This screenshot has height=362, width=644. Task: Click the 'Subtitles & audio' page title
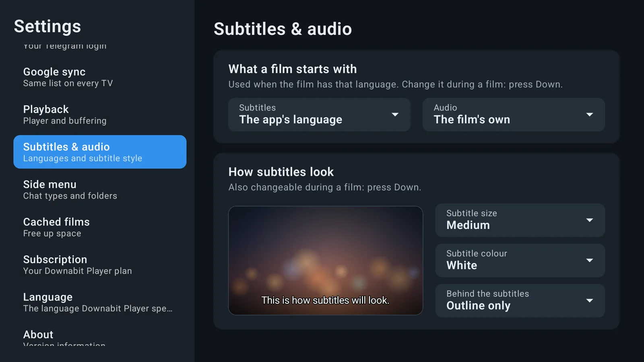[x=283, y=29]
